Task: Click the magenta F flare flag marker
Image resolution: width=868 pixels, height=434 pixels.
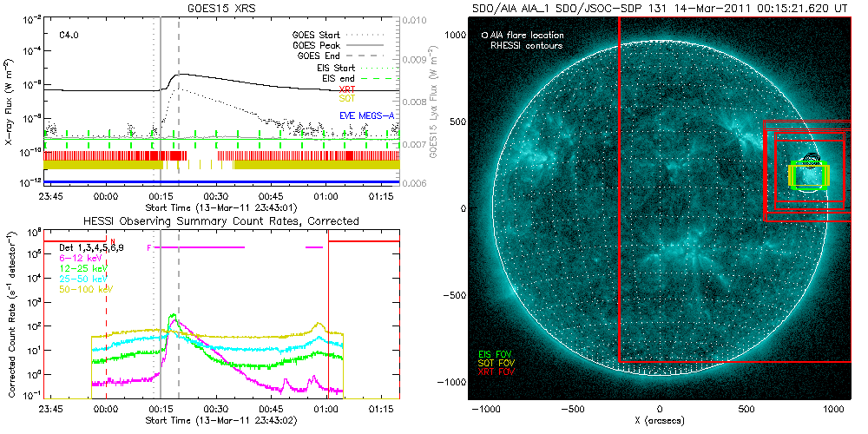Action: tap(150, 247)
